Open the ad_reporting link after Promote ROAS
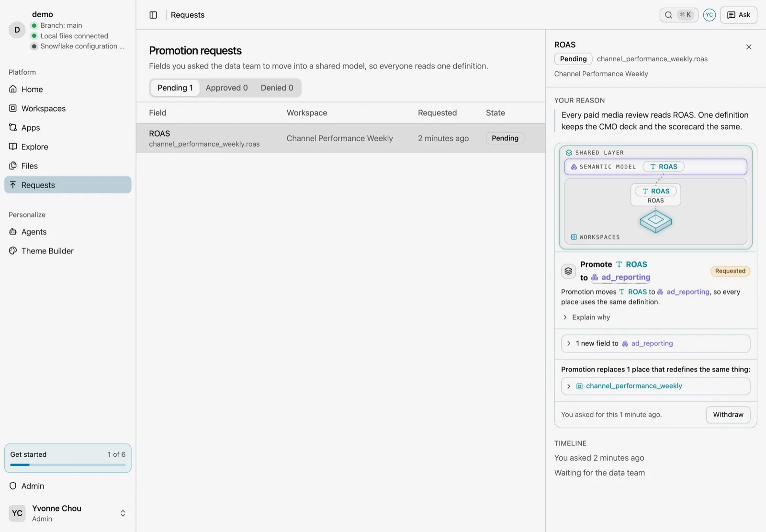The width and height of the screenshot is (766, 532). click(x=621, y=277)
